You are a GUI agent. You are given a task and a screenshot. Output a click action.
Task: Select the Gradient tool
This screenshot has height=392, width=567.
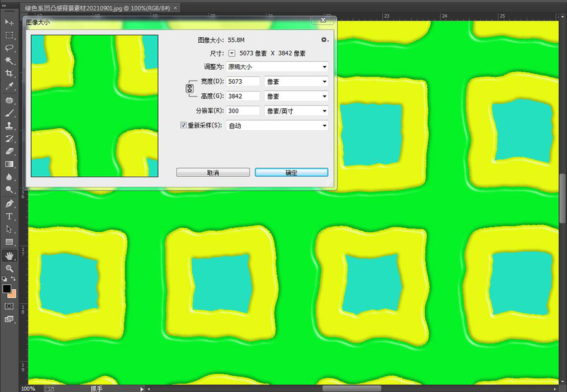pos(9,164)
